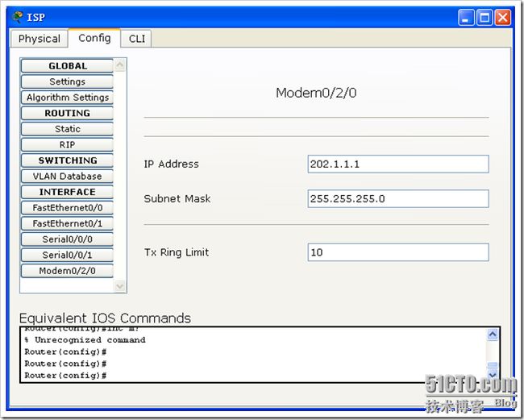Click the 'Equivalent IOS Commands' heading
Screen dimensions: 524x420
pos(105,318)
